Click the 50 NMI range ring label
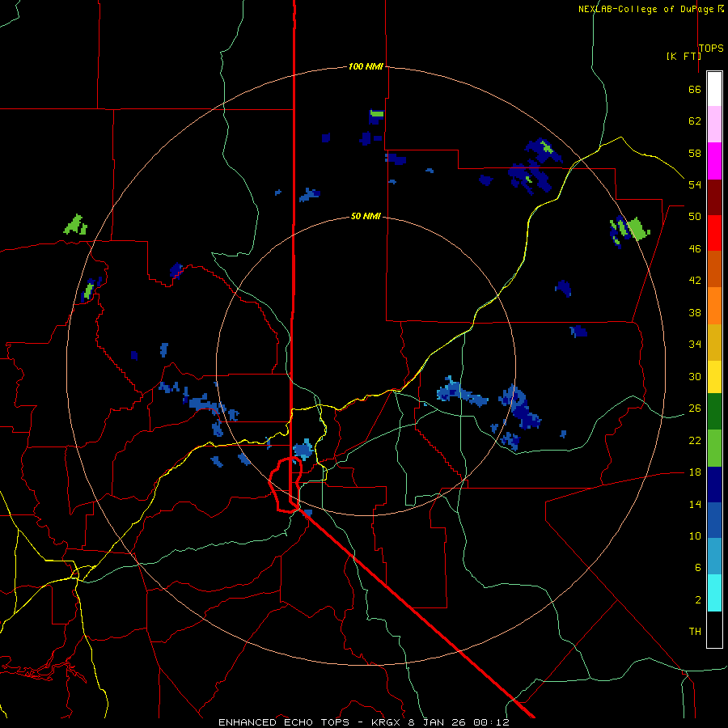 point(366,216)
